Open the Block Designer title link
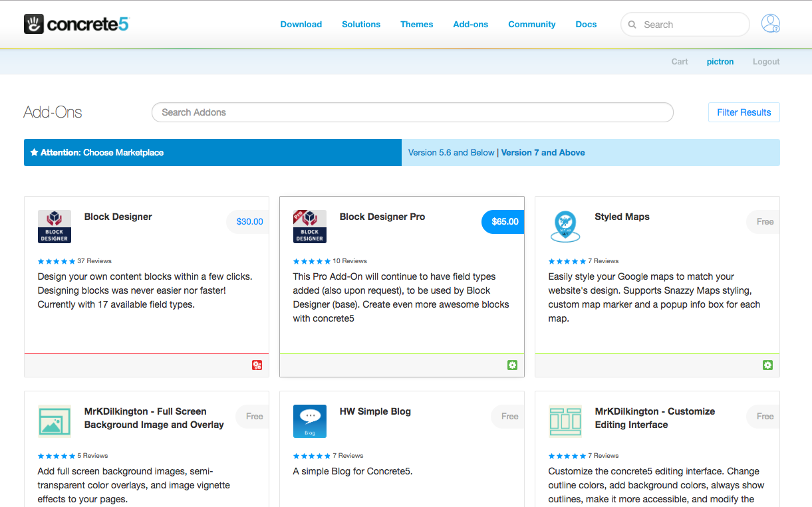Viewport: 812px width, 507px height. coord(118,217)
